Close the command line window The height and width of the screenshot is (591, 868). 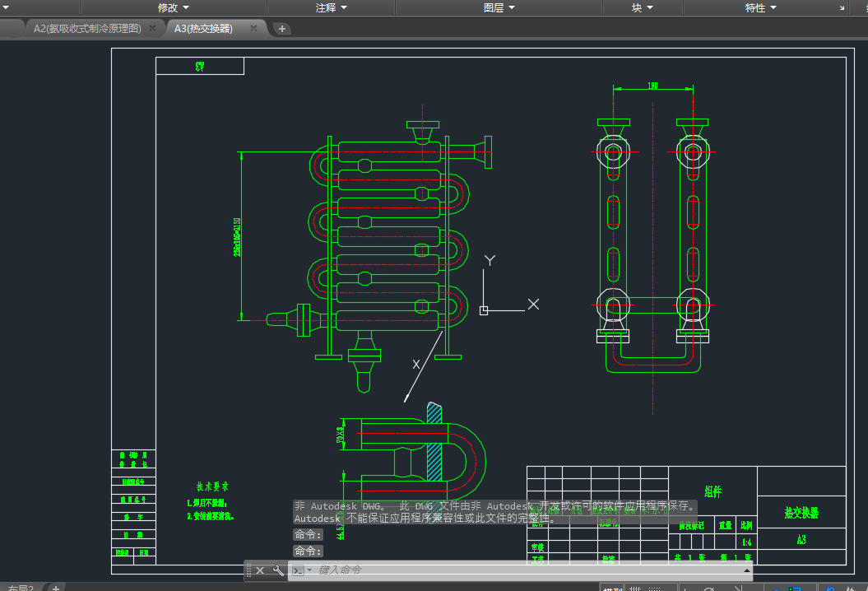coord(260,570)
